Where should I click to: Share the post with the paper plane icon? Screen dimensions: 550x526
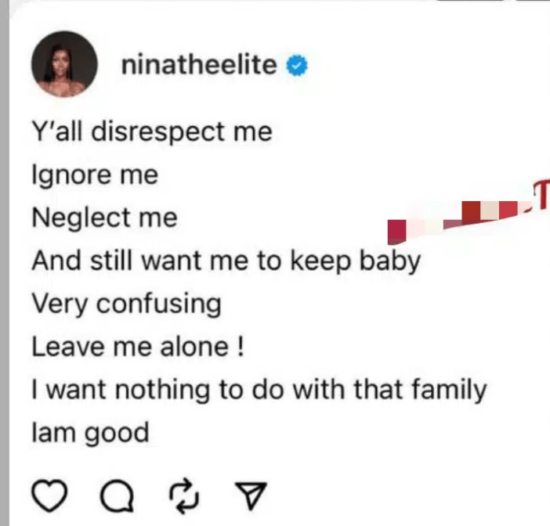pos(251,495)
